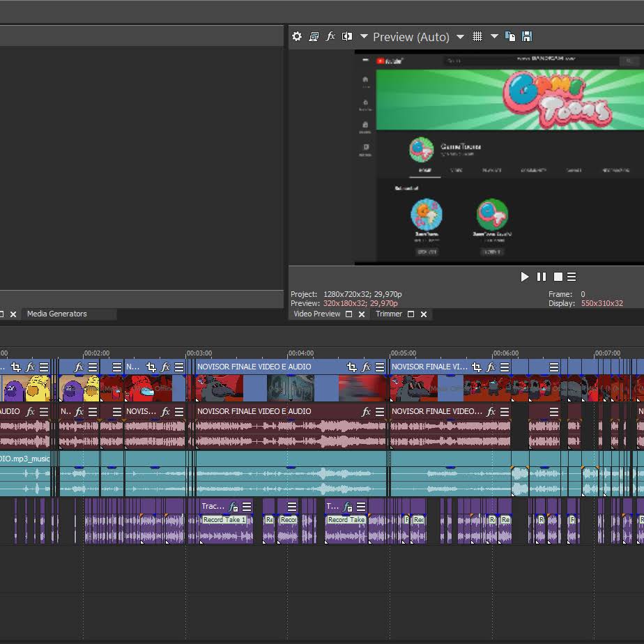Switch to the Trimmer tab
The width and height of the screenshot is (644, 644).
point(388,314)
